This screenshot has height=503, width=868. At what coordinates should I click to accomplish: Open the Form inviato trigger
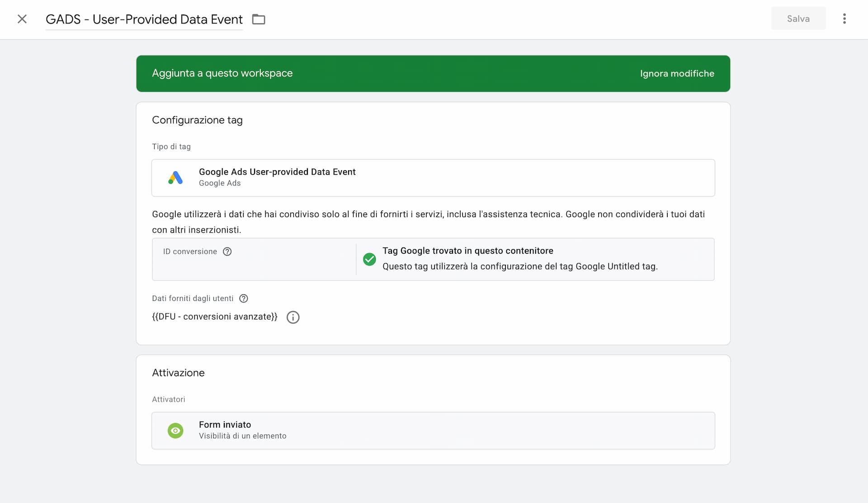pos(433,430)
